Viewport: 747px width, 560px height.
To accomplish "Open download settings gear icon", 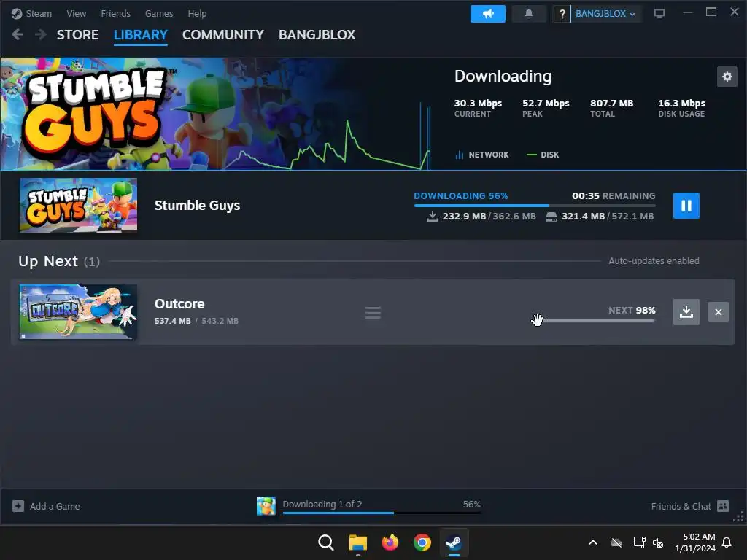I will [x=727, y=77].
